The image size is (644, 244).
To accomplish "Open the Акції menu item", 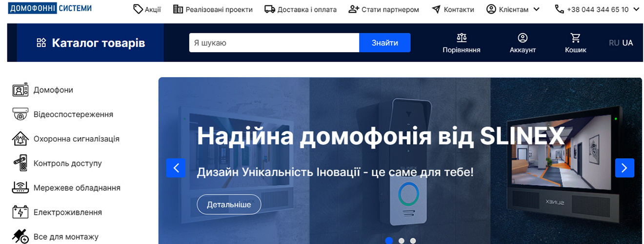I will click(x=147, y=9).
